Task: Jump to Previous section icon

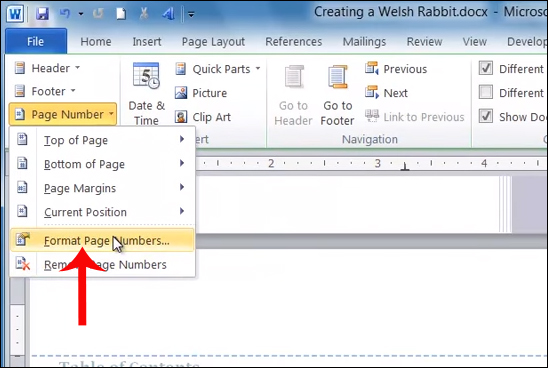Action: point(372,68)
